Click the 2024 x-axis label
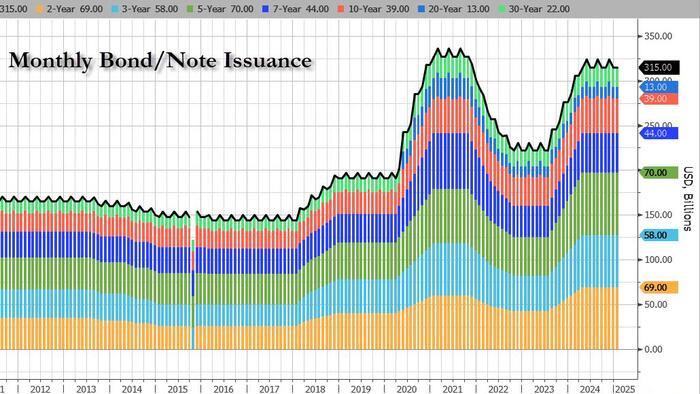The width and height of the screenshot is (700, 394). tap(590, 389)
